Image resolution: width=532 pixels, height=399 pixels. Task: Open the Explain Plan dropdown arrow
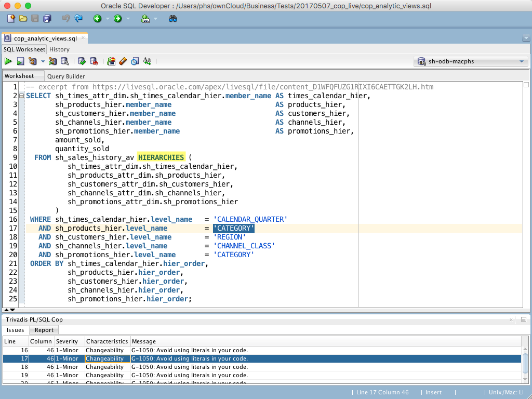tap(43, 61)
